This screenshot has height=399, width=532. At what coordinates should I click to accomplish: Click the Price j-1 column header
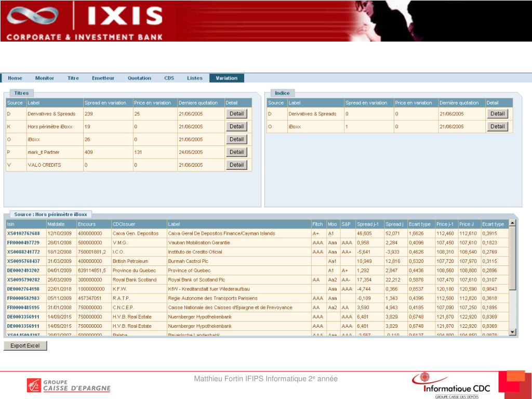coord(446,224)
